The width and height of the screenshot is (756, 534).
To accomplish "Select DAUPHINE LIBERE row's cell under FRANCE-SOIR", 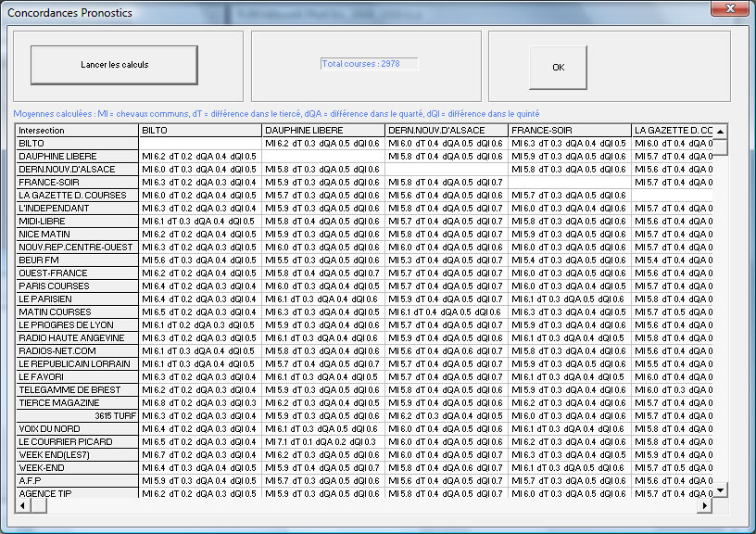I will pyautogui.click(x=570, y=157).
